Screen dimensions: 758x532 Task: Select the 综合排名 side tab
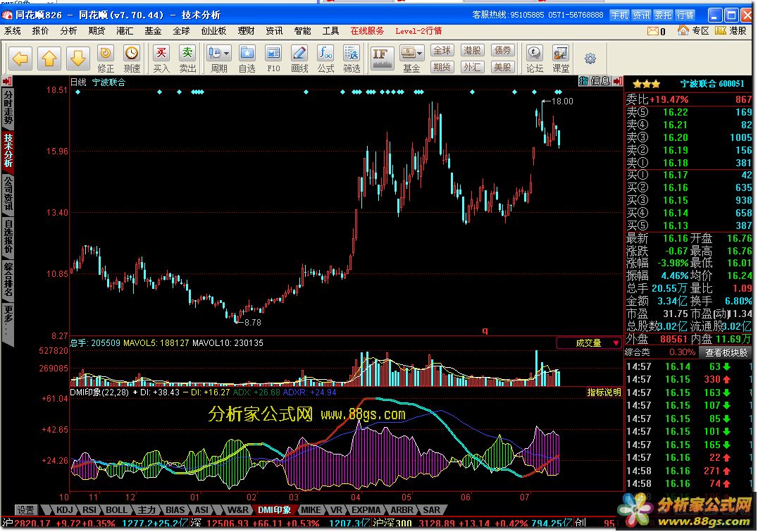coord(8,280)
